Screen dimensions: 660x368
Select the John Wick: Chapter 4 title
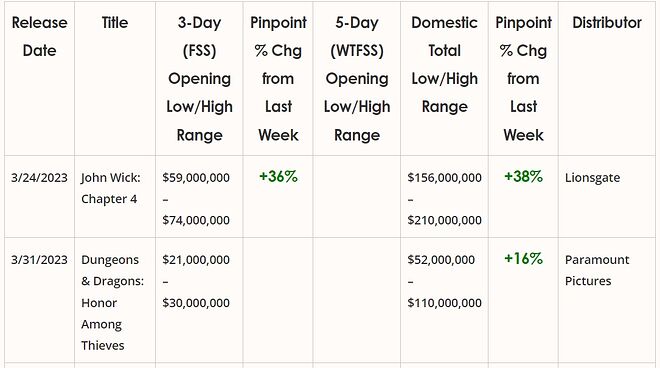pyautogui.click(x=111, y=188)
